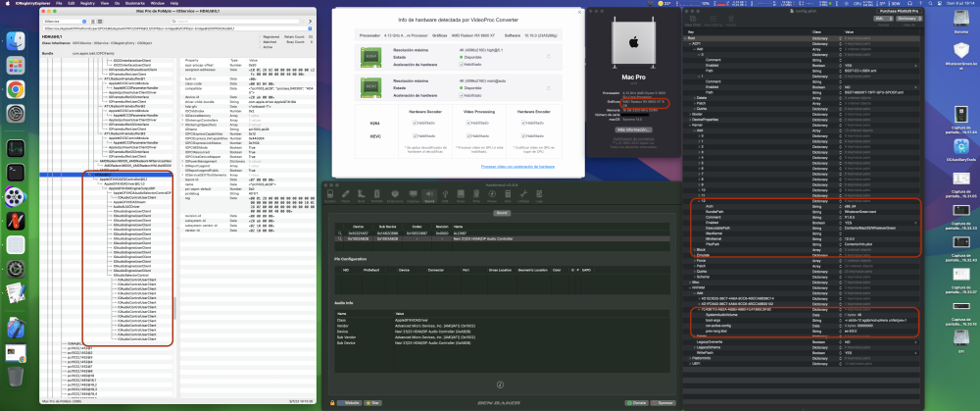Toggle H264 hardware acceleration Habilitado checkbox
Screen dimensions: 980x411
pyautogui.click(x=462, y=64)
